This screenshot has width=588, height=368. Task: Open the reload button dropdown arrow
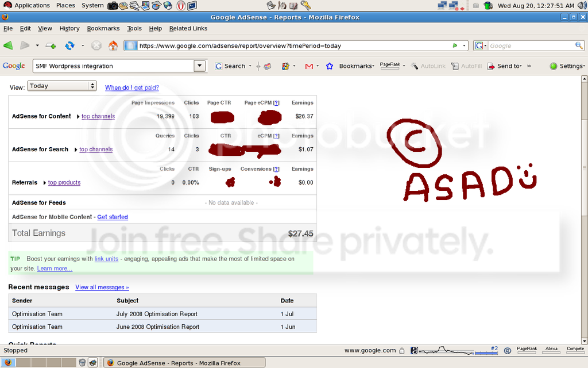(83, 46)
